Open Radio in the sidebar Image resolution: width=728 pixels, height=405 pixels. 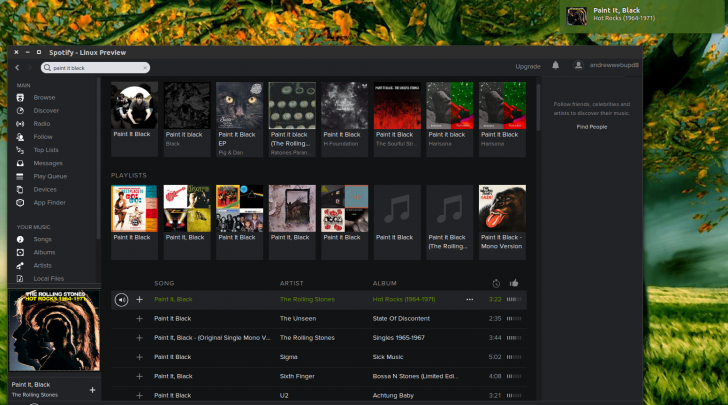pos(42,124)
